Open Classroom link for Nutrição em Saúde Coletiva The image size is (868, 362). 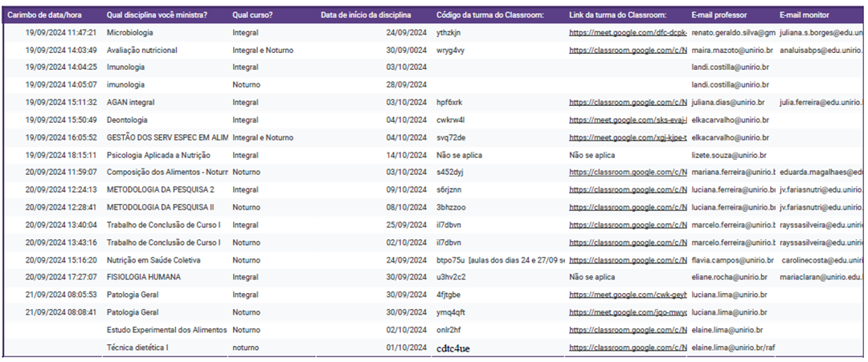point(628,260)
